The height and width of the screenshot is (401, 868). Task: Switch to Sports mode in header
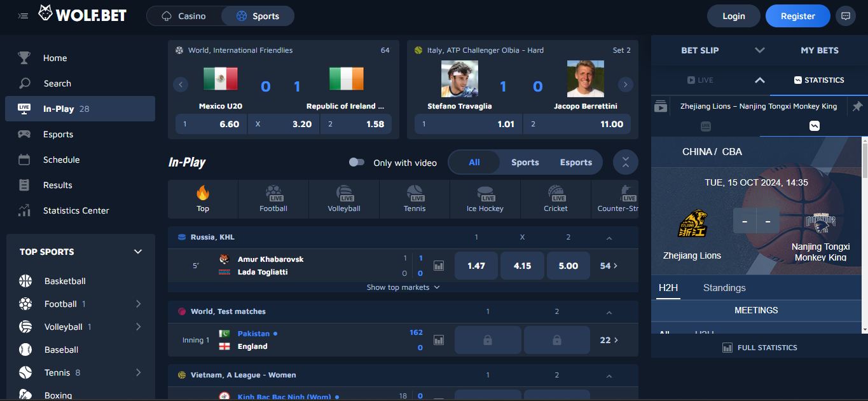(x=258, y=16)
